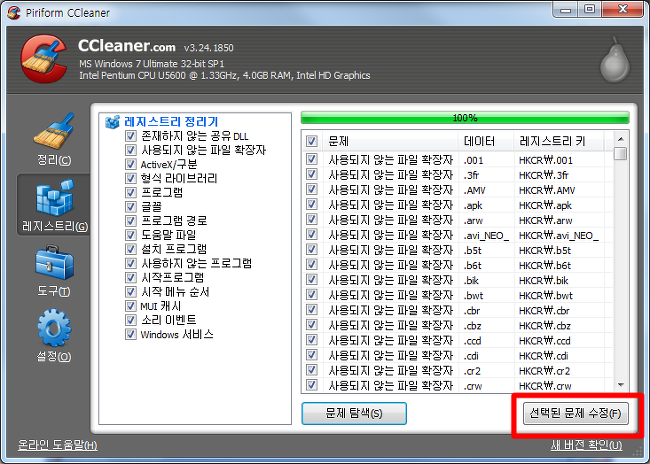
Task: Select the .AMV data cell
Action: [x=474, y=190]
